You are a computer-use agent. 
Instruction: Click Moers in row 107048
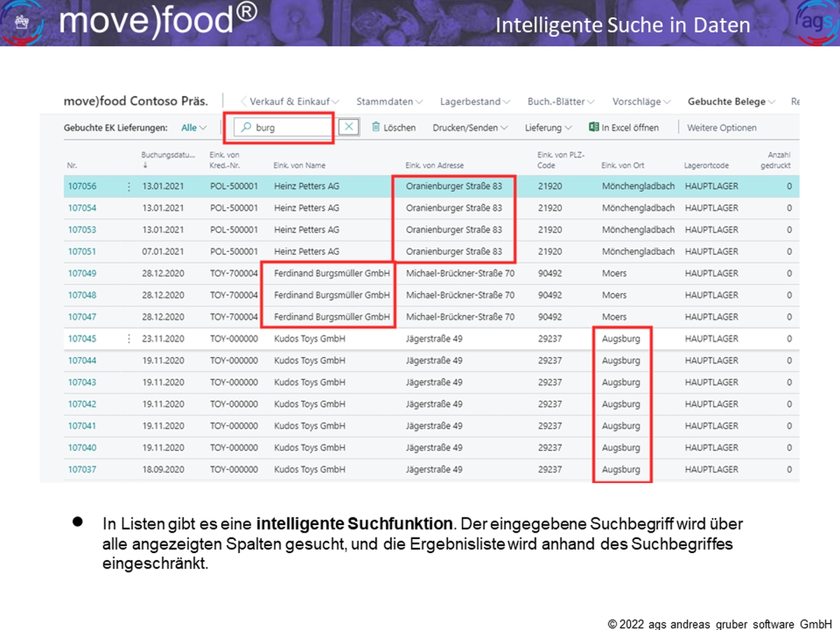[614, 295]
